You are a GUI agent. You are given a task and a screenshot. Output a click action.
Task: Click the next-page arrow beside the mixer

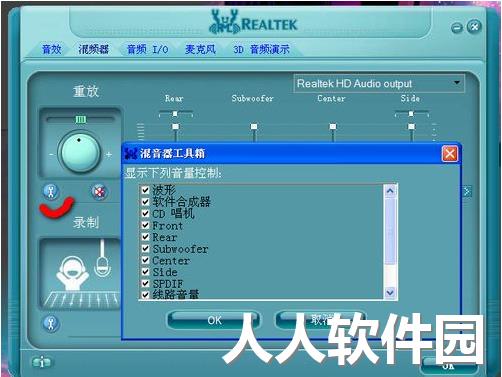click(x=467, y=191)
